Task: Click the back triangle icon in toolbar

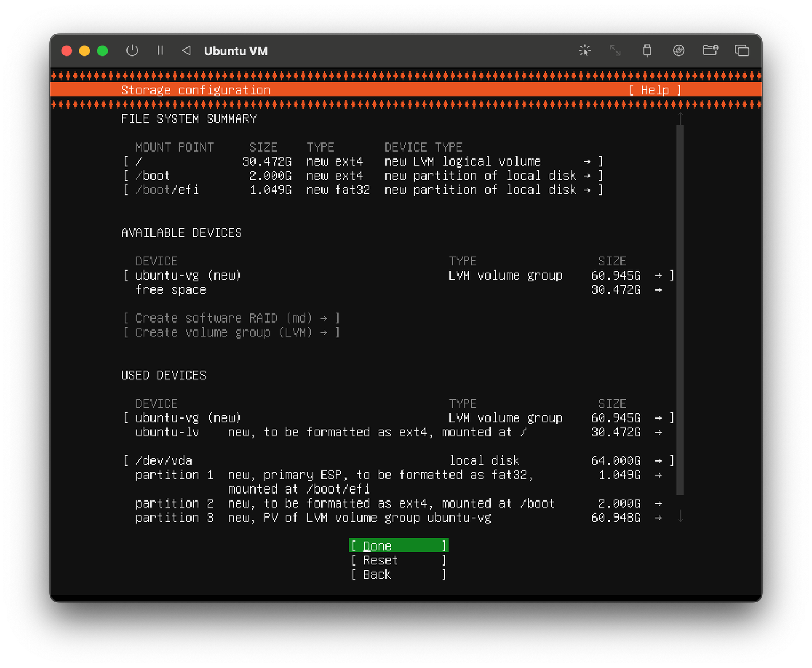Action: point(186,50)
